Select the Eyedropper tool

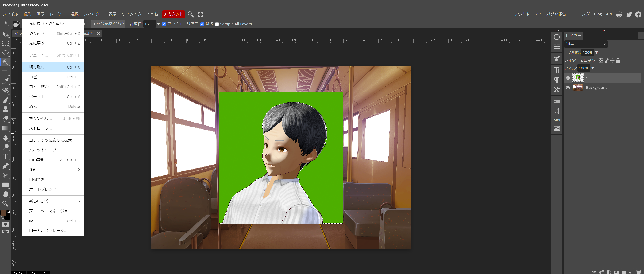coord(6,81)
